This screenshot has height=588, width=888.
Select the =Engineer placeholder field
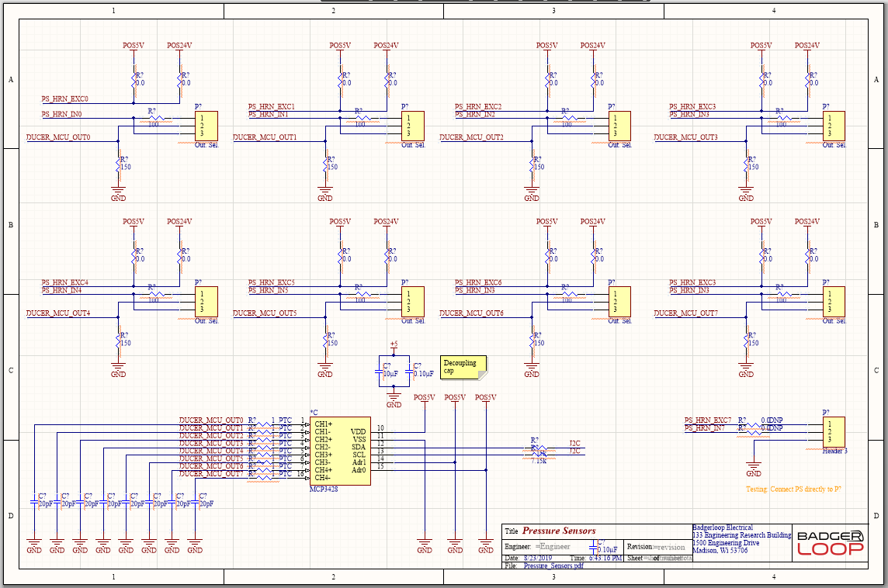point(552,547)
